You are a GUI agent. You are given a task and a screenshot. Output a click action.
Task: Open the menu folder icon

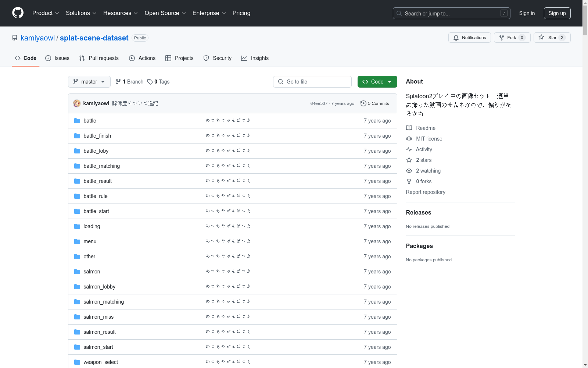tap(77, 241)
